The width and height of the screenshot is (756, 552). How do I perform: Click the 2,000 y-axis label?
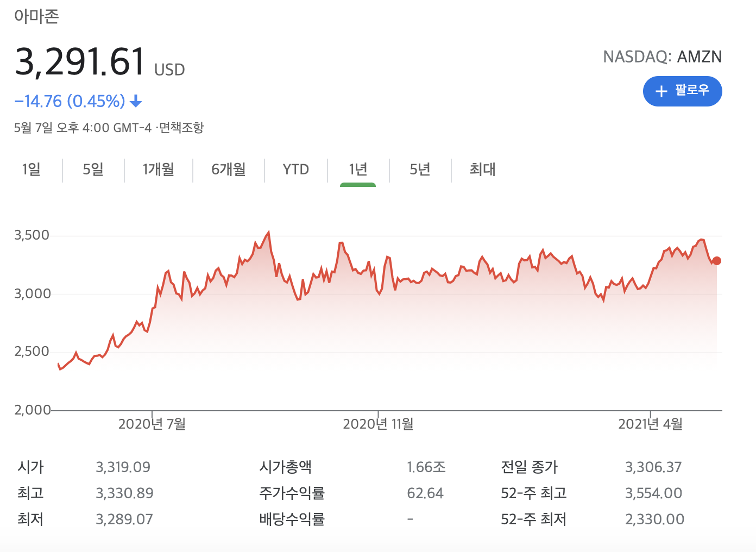point(32,410)
